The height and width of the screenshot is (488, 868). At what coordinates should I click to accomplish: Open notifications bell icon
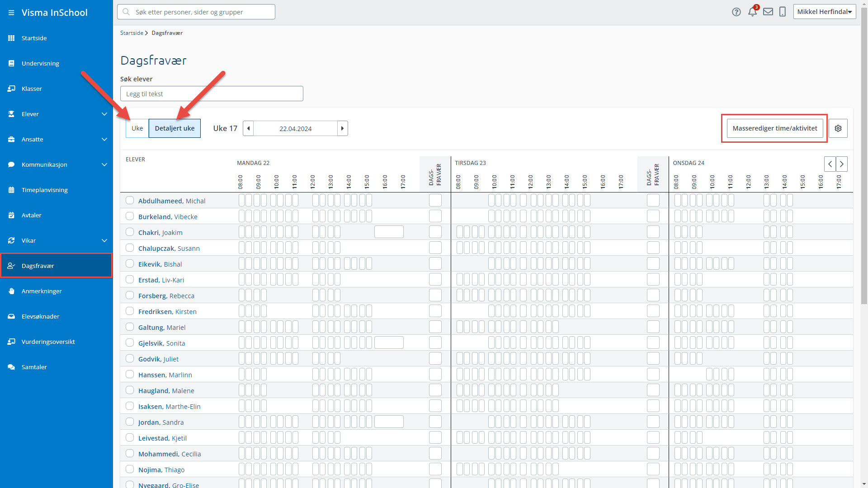pos(752,12)
